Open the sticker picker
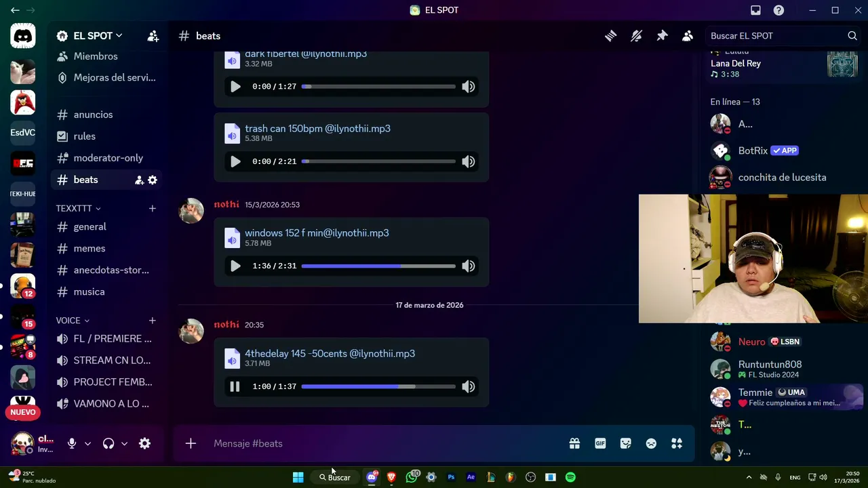Viewport: 868px width, 488px height. point(626,443)
